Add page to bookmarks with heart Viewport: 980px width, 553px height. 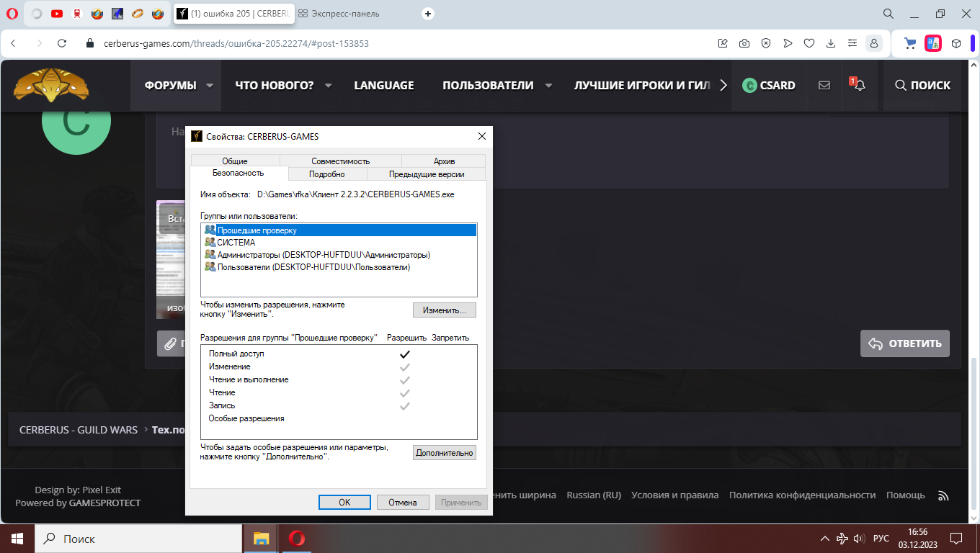[809, 43]
